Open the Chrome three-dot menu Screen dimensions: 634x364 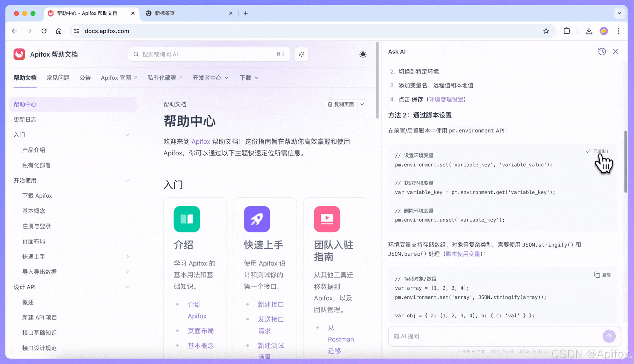point(618,31)
